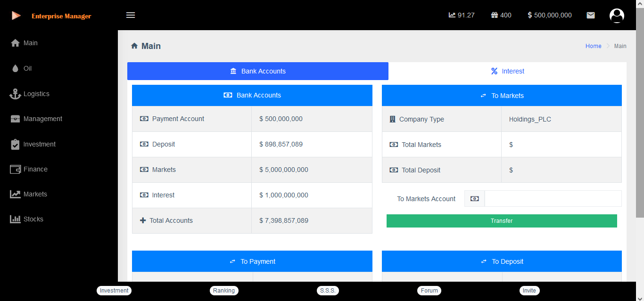Screen dimensions: 644x301
Task: Click the Ranking button in footer
Action: click(224, 291)
